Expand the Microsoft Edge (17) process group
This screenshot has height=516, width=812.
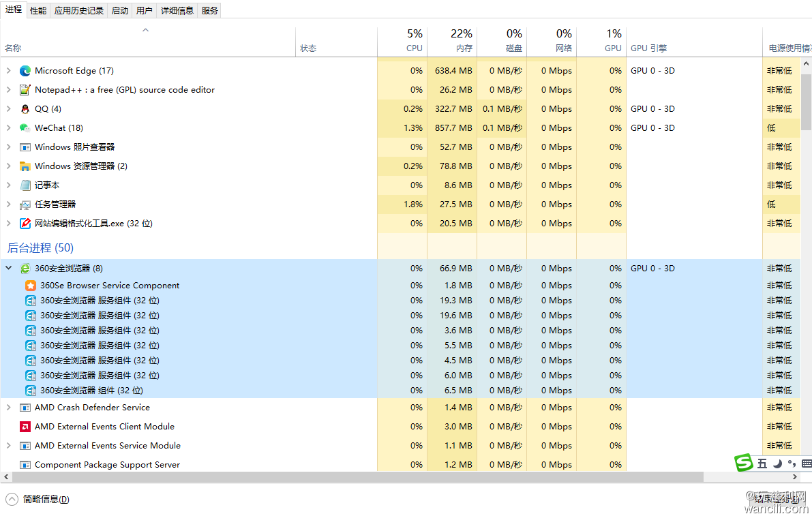[x=8, y=71]
